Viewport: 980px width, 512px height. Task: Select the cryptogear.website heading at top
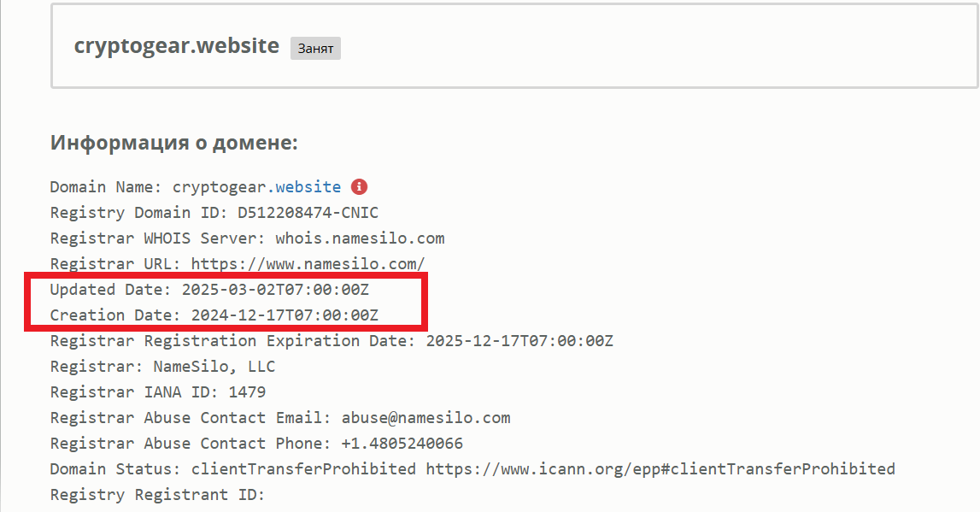click(177, 45)
